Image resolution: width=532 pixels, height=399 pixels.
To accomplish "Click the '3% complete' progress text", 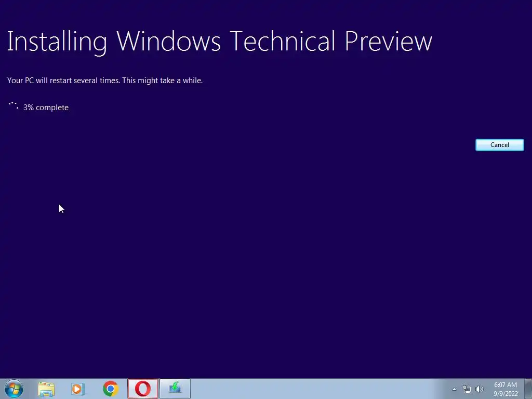I will tap(46, 108).
